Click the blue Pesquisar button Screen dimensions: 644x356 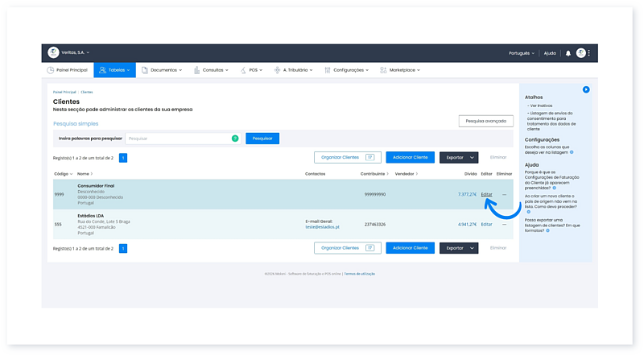pyautogui.click(x=262, y=139)
